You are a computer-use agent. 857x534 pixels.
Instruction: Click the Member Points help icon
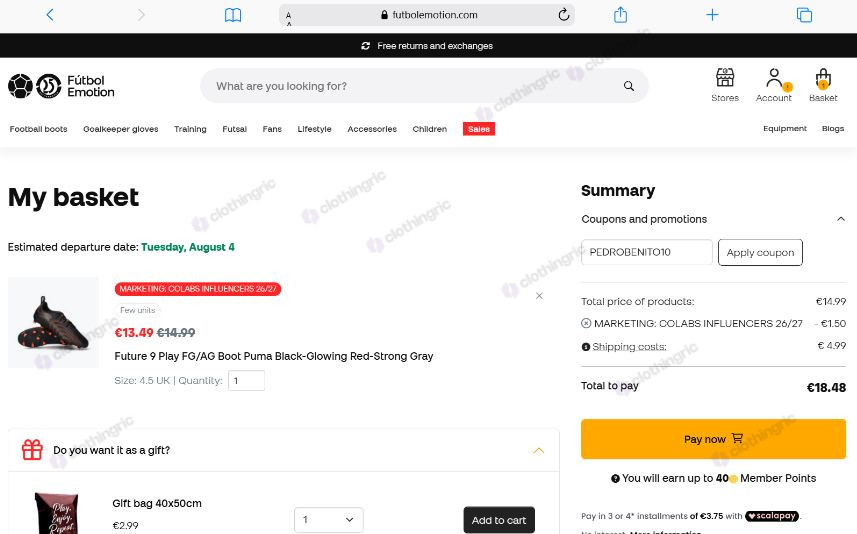point(615,478)
